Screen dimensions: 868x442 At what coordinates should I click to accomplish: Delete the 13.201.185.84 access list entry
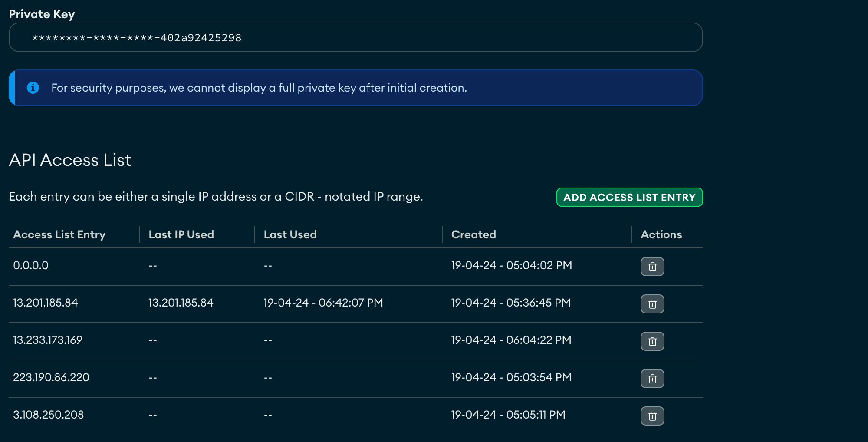[x=652, y=304]
